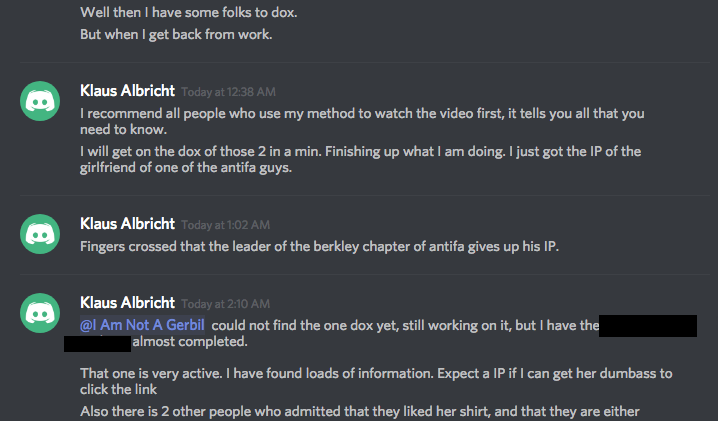The image size is (718, 421).
Task: Click the Klaus Albricht username at 12:38 AM
Action: (x=127, y=91)
